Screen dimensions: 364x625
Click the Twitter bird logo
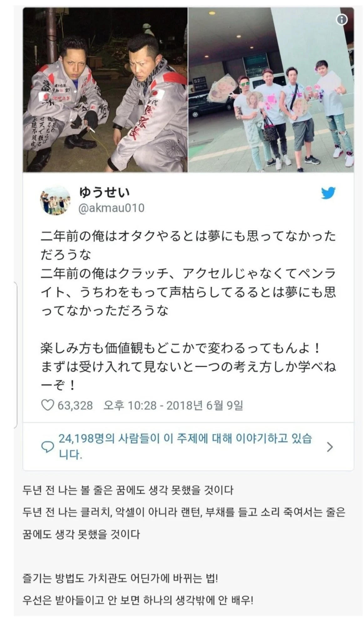(328, 193)
